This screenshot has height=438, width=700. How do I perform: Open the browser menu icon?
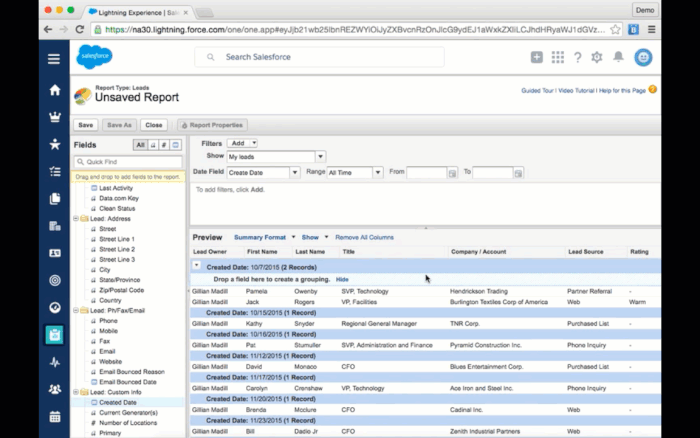coord(651,29)
